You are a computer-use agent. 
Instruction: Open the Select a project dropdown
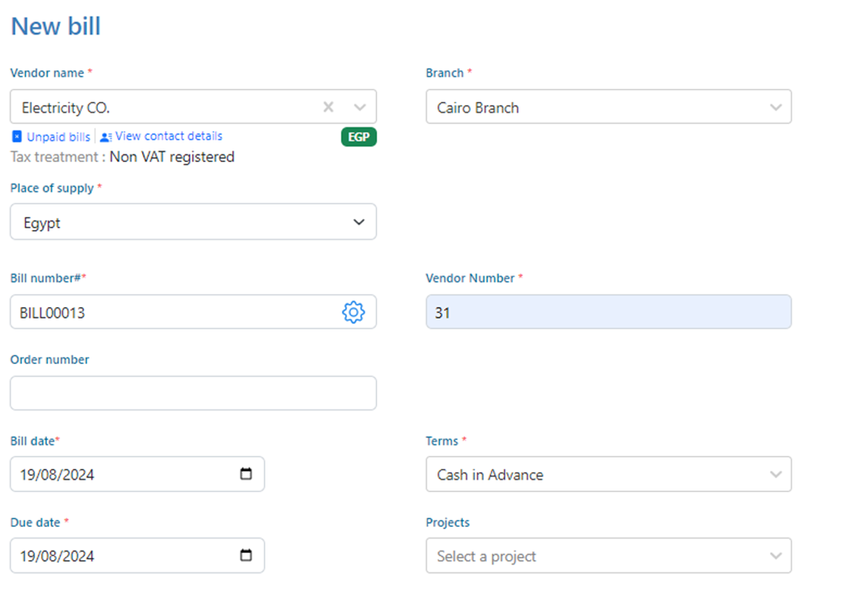click(608, 556)
